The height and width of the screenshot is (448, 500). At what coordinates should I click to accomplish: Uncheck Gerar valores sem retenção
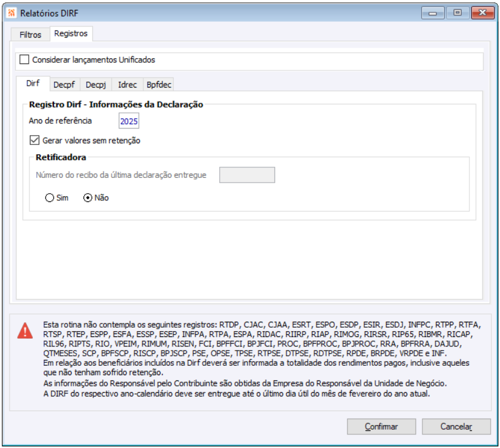(x=35, y=140)
